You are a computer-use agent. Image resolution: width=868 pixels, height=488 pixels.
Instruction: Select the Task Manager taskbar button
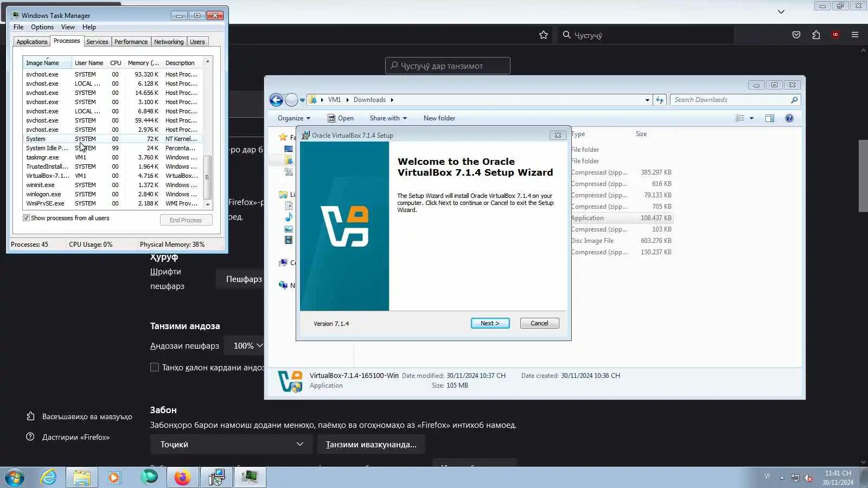click(250, 477)
